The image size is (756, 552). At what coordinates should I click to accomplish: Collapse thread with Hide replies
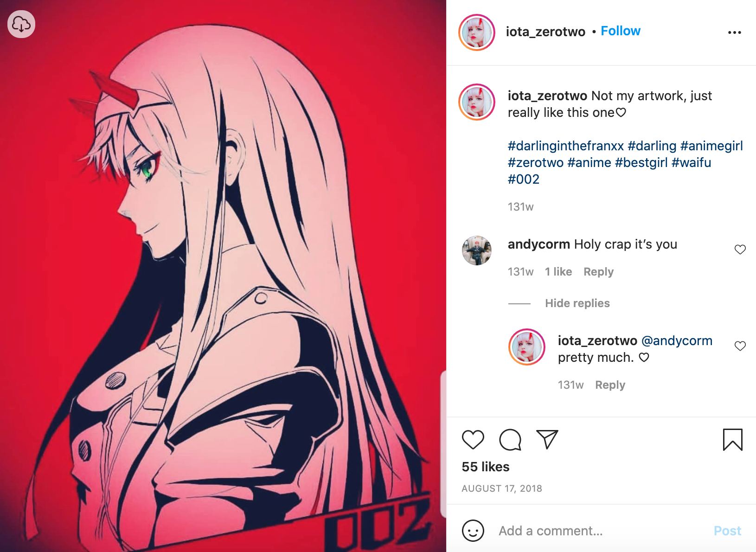coord(577,303)
